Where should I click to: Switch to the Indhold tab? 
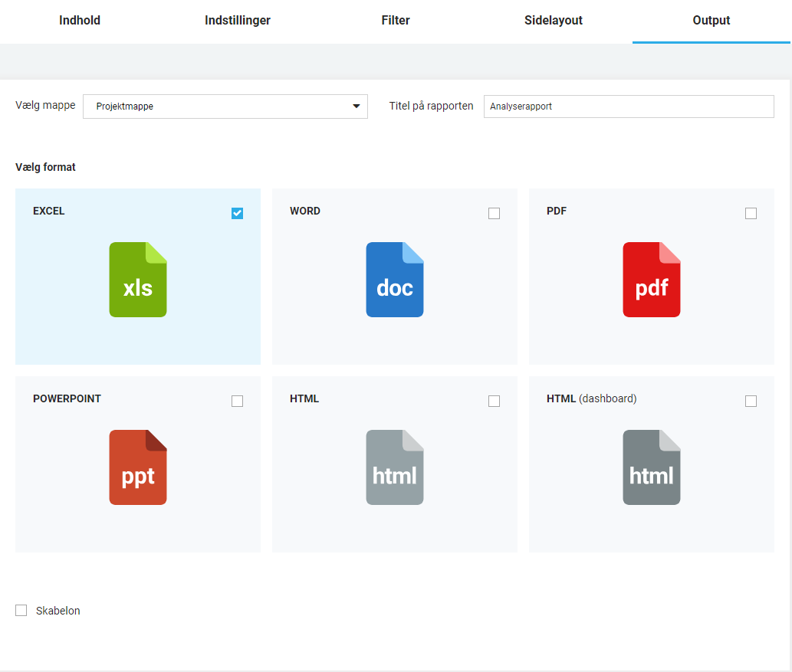(79, 21)
